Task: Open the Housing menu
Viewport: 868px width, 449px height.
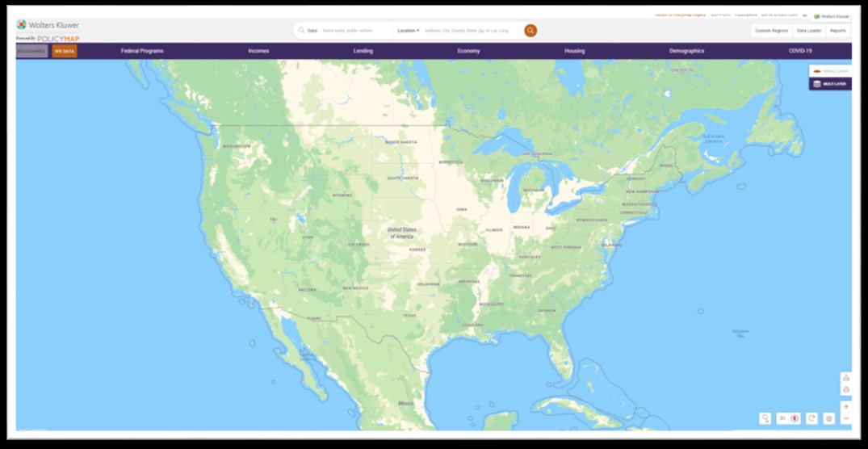Action: click(575, 51)
